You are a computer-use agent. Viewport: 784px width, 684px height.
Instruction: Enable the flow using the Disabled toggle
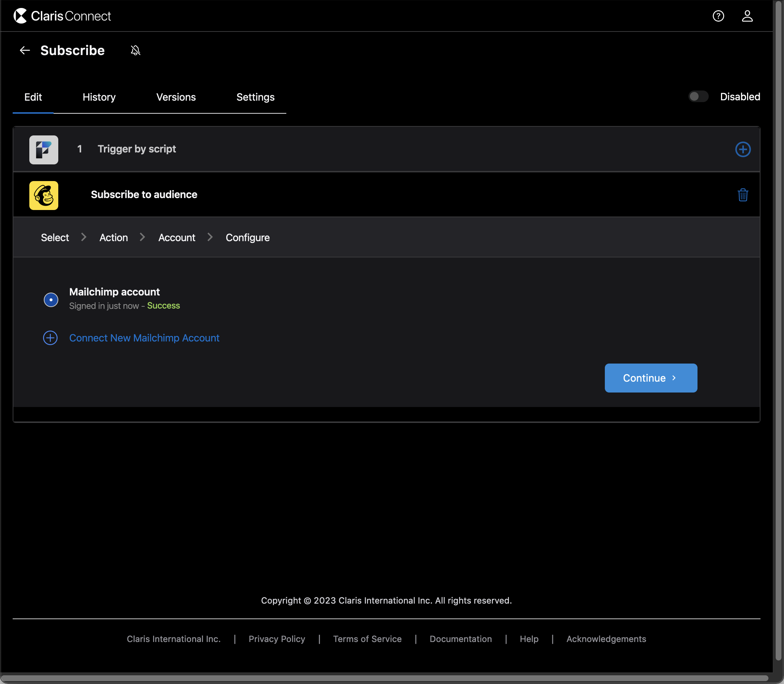pos(698,96)
